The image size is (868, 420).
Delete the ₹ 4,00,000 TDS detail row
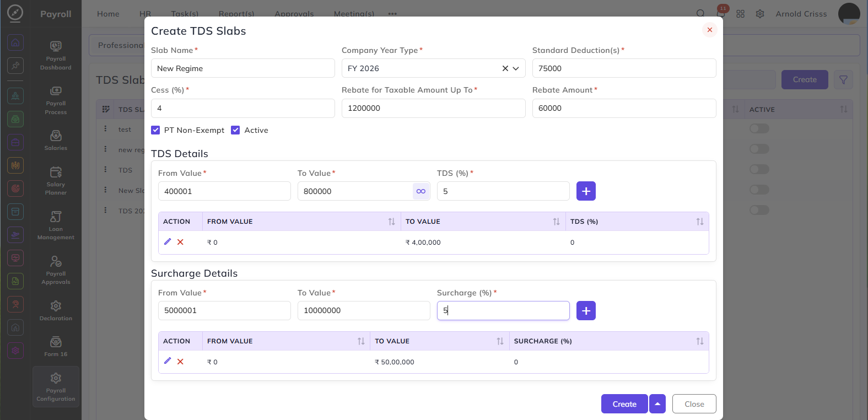[x=180, y=242]
